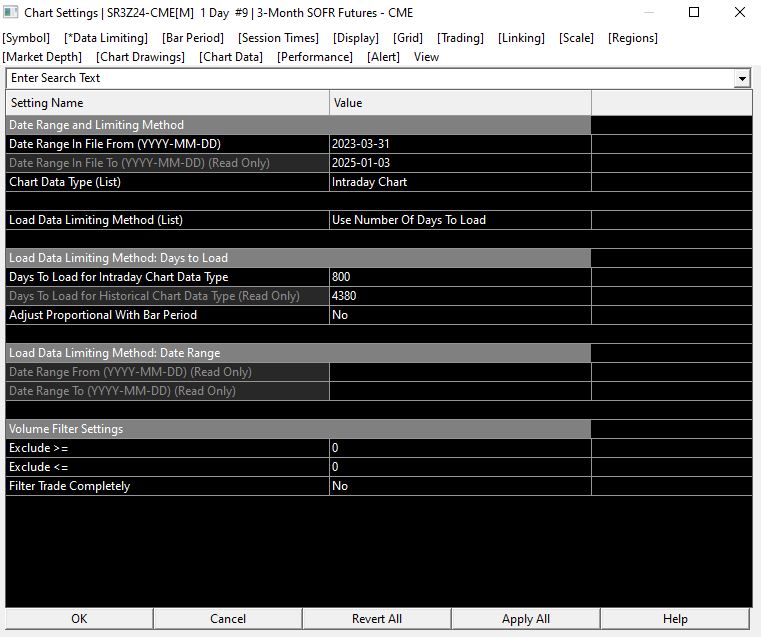Open the [Regions] tab
This screenshot has width=761, height=637.
click(633, 38)
